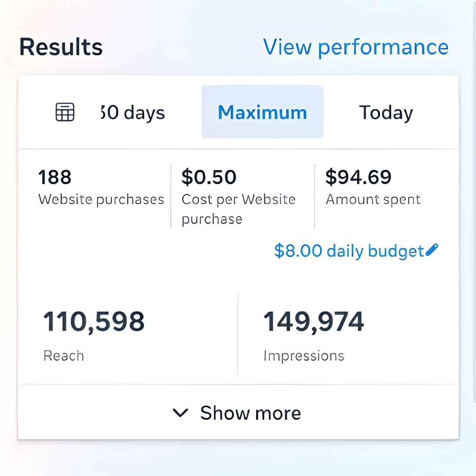Click the Impressions count 149,974
The image size is (476, 476).
(314, 320)
